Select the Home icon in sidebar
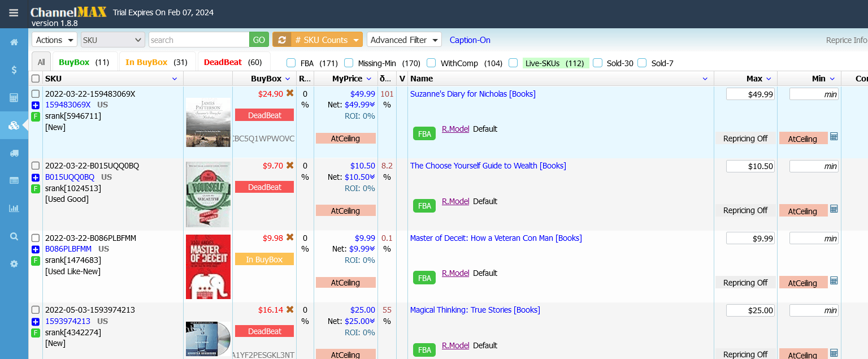 (14, 41)
